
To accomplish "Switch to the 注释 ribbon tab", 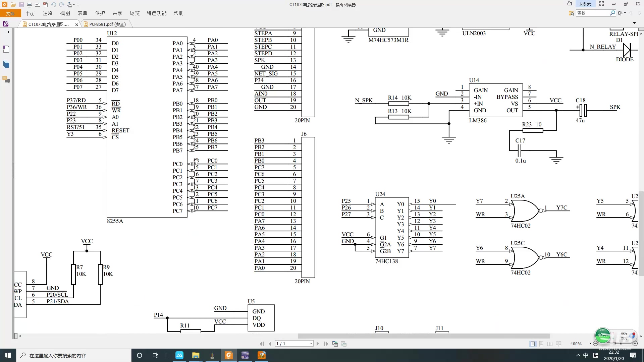I will coord(48,13).
